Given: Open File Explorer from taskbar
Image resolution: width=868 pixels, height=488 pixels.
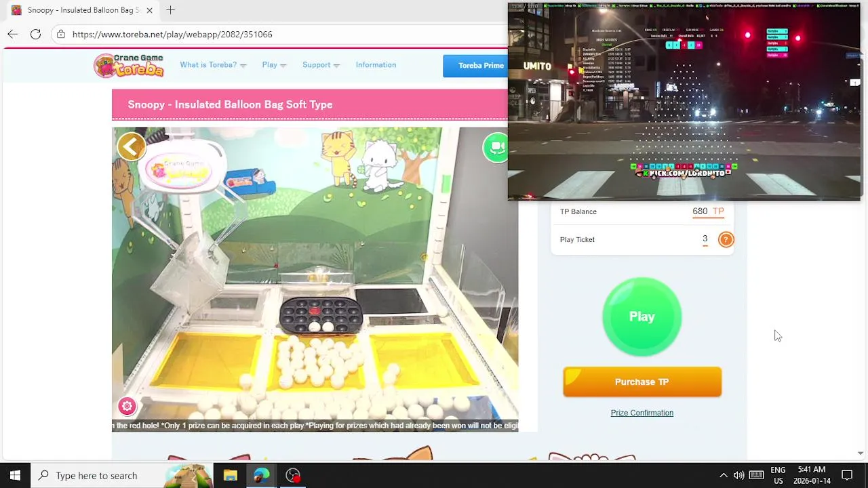Looking at the screenshot, I should pos(230,475).
